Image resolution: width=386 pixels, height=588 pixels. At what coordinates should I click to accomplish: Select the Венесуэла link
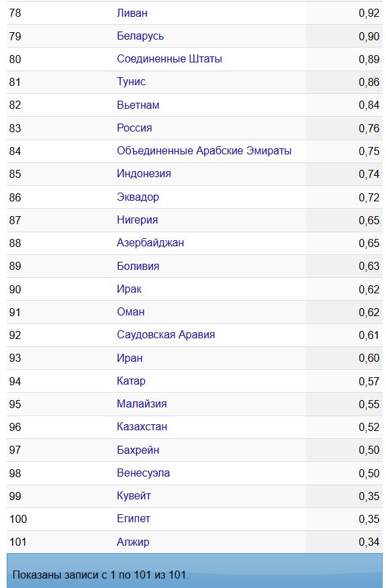click(143, 473)
